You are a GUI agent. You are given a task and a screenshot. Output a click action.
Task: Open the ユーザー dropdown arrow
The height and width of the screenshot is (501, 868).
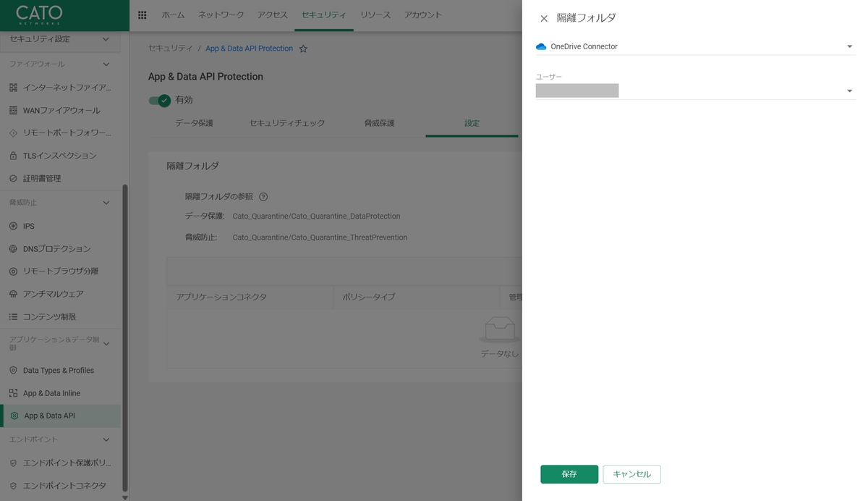click(x=849, y=91)
